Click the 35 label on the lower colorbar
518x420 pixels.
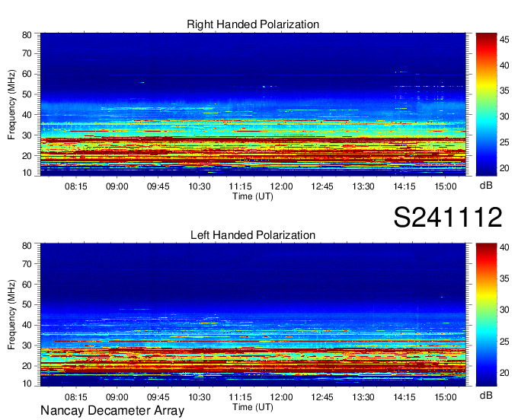tap(504, 278)
